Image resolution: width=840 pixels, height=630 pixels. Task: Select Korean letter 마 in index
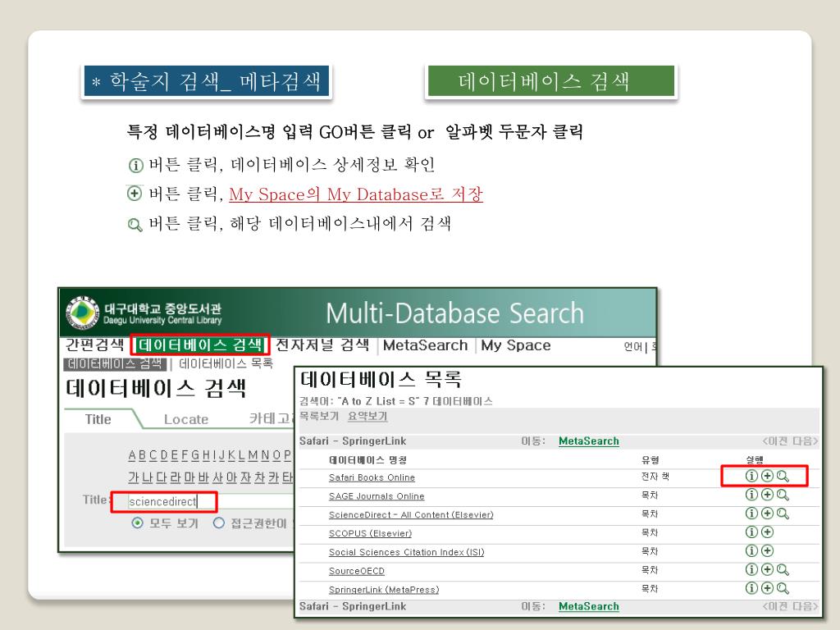pyautogui.click(x=189, y=477)
